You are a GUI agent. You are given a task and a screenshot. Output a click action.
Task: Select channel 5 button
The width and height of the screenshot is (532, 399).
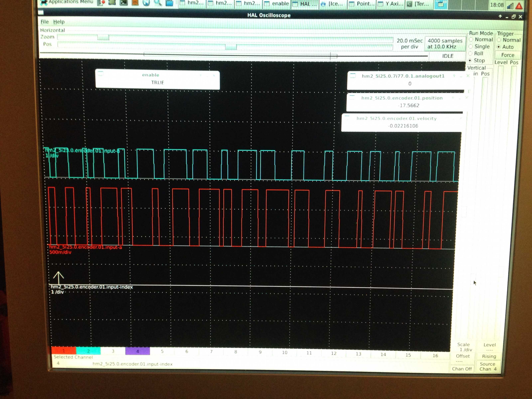(x=162, y=351)
